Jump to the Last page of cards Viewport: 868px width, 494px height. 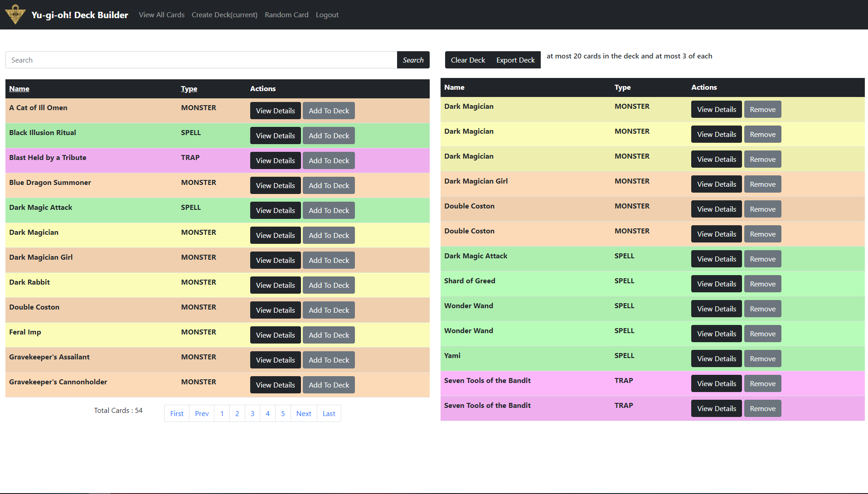pos(328,413)
